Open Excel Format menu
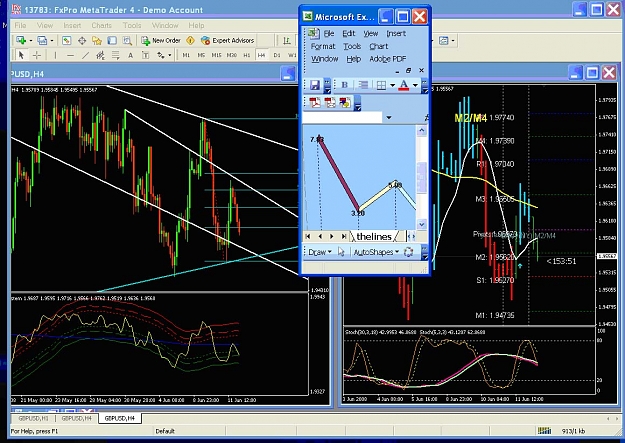 (323, 46)
